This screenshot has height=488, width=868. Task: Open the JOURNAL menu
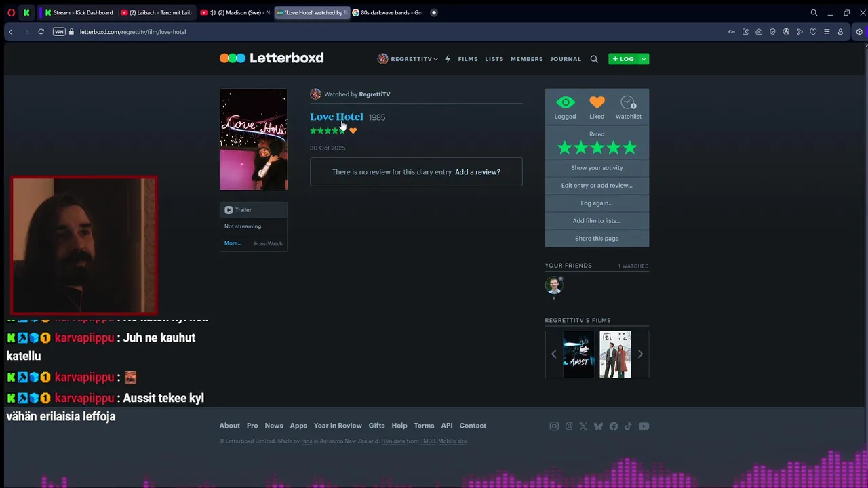point(566,59)
